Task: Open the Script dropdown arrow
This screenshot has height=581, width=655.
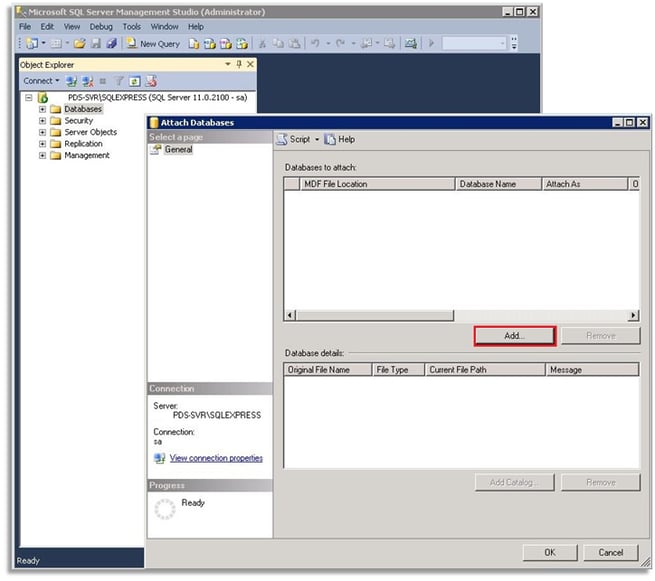Action: pyautogui.click(x=317, y=140)
